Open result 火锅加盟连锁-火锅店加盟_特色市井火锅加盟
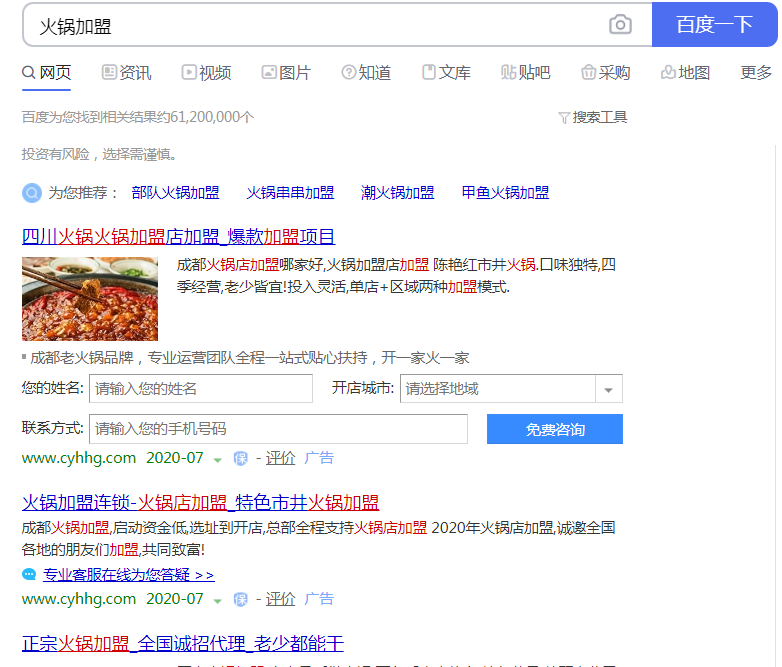Viewport: 782px width, 667px height. point(200,503)
